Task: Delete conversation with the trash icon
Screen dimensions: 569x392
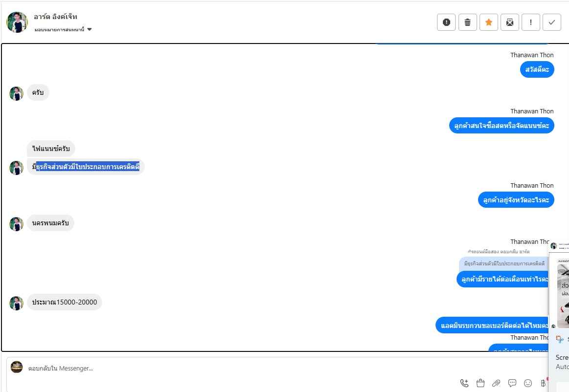Action: point(467,22)
